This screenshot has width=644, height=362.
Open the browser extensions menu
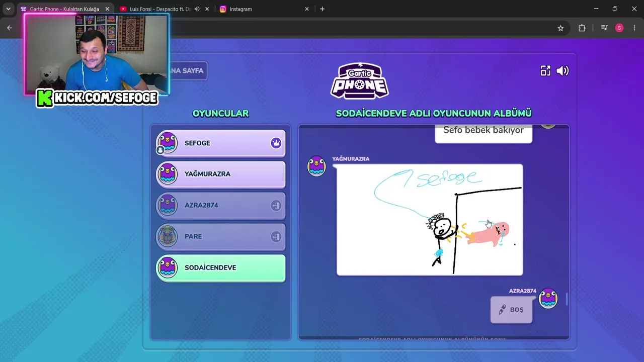tap(582, 28)
